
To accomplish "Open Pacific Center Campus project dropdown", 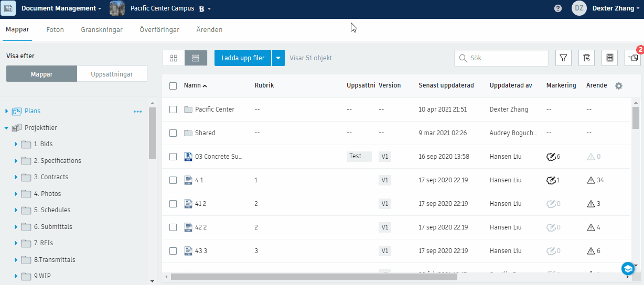I will tap(209, 9).
